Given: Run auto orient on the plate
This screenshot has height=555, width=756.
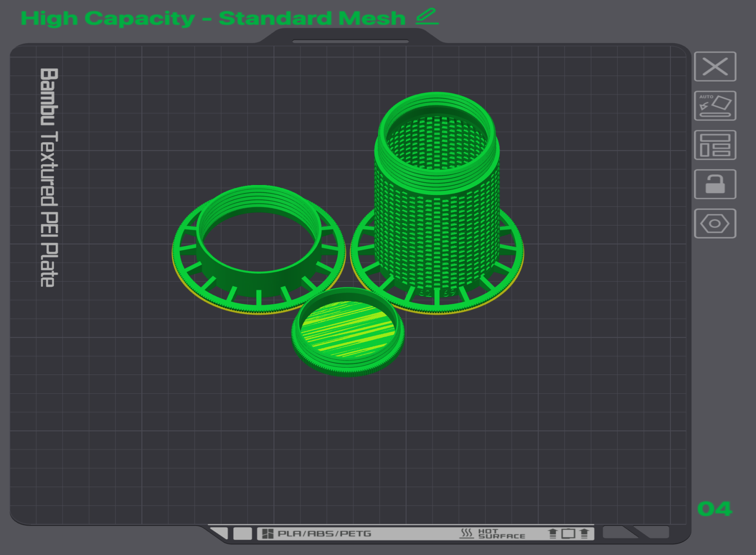Looking at the screenshot, I should (x=715, y=106).
